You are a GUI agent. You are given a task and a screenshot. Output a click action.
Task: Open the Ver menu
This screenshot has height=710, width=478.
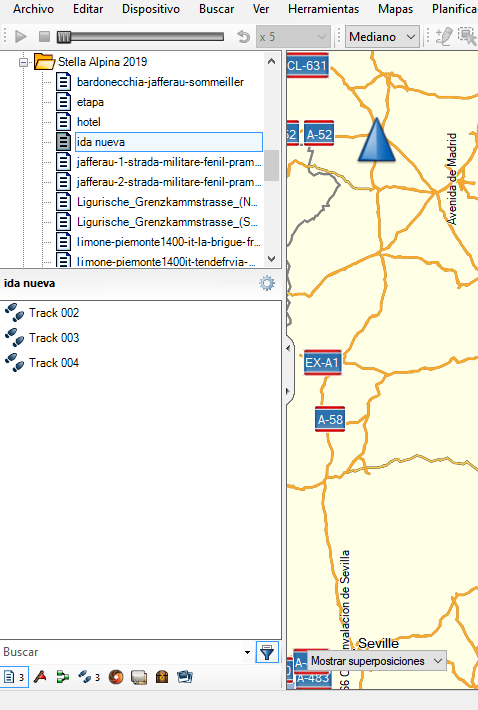click(261, 9)
